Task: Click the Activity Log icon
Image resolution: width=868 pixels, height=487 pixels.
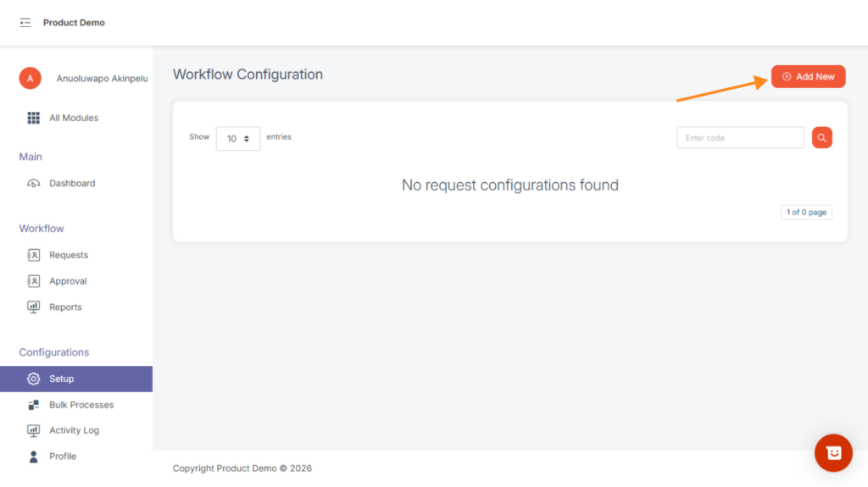Action: [34, 430]
